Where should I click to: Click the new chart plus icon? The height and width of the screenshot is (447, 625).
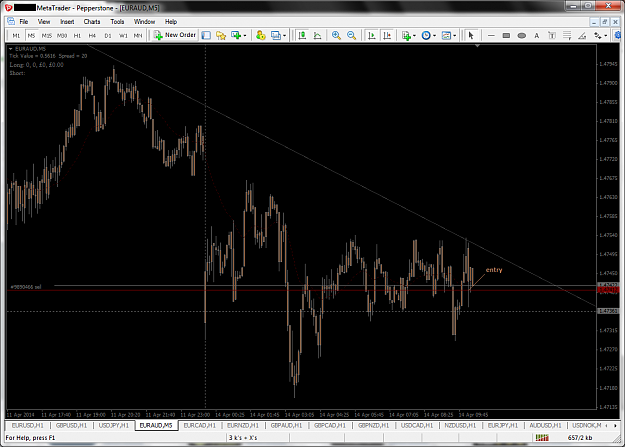[x=236, y=35]
